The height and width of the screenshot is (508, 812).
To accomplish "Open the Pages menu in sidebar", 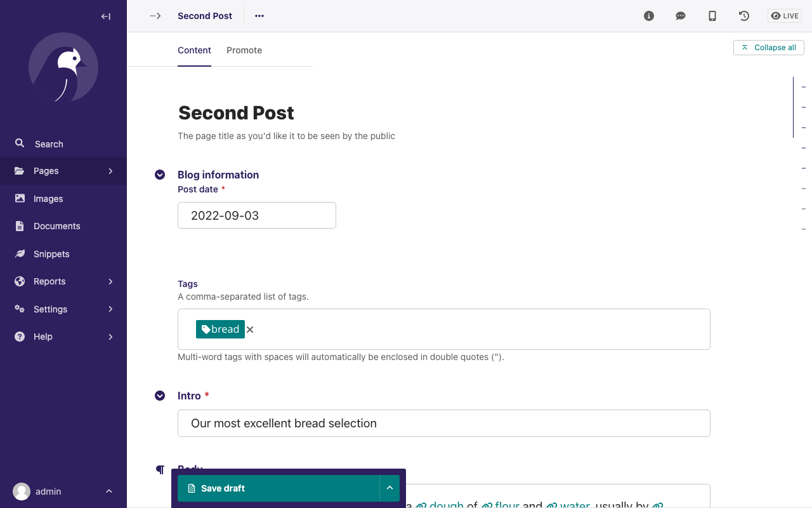I will point(63,171).
